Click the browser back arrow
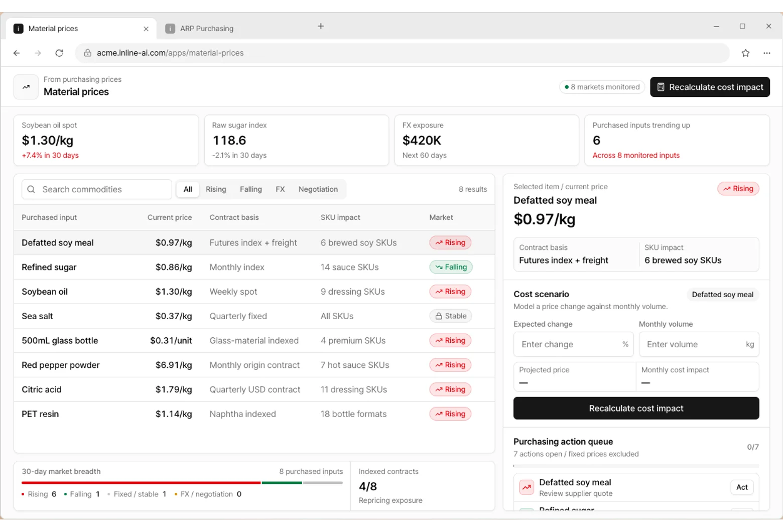The width and height of the screenshot is (783, 532). click(x=17, y=53)
